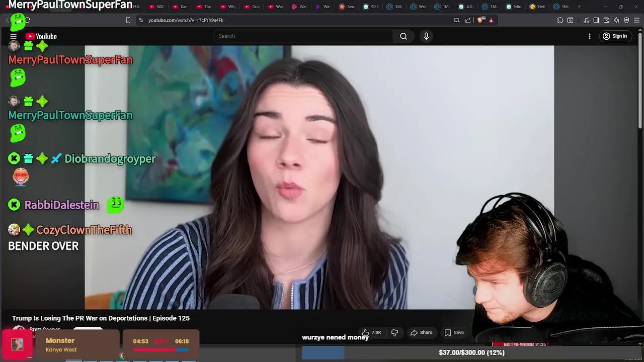Start voice search with the microphone
Viewport: 644px width, 362px height.
click(426, 36)
